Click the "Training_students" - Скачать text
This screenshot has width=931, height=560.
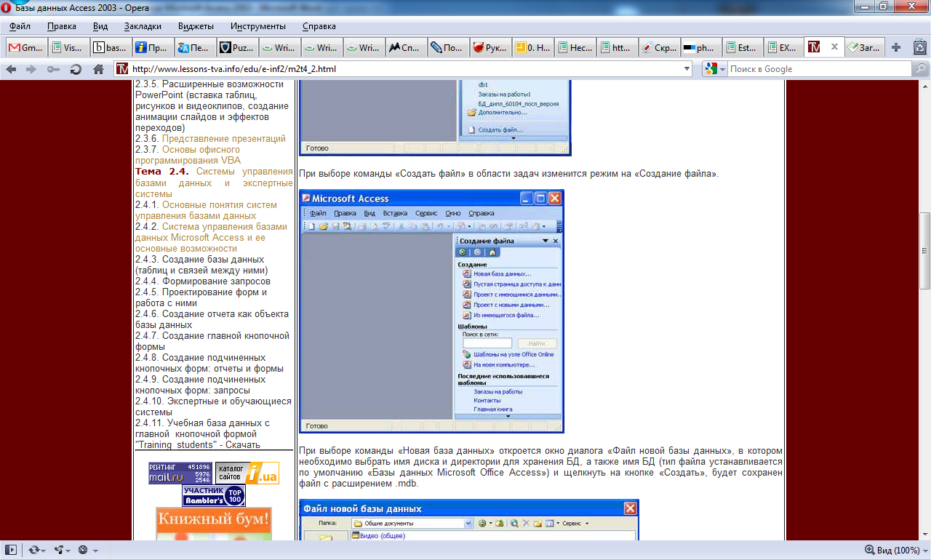point(198,444)
